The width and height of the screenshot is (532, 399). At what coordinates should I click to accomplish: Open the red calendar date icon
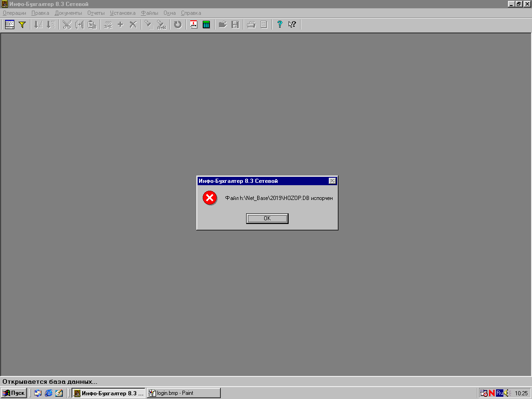[x=194, y=24]
